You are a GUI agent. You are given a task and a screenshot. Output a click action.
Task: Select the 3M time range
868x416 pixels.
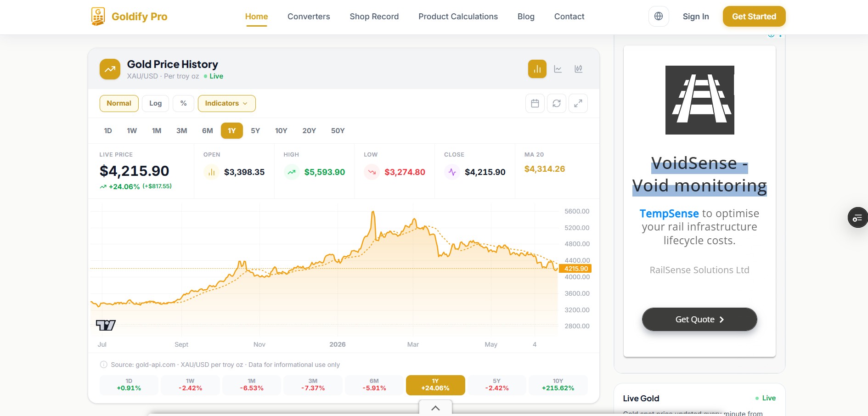click(182, 131)
